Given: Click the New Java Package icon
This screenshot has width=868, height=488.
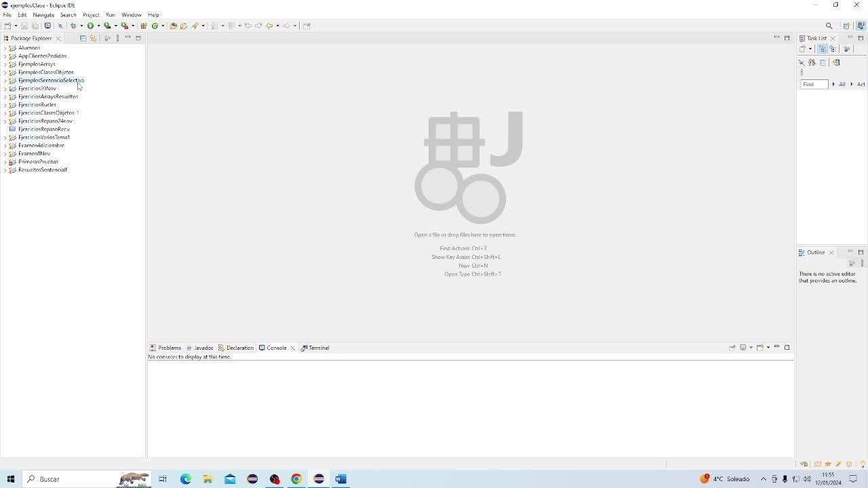Looking at the screenshot, I should (x=144, y=26).
